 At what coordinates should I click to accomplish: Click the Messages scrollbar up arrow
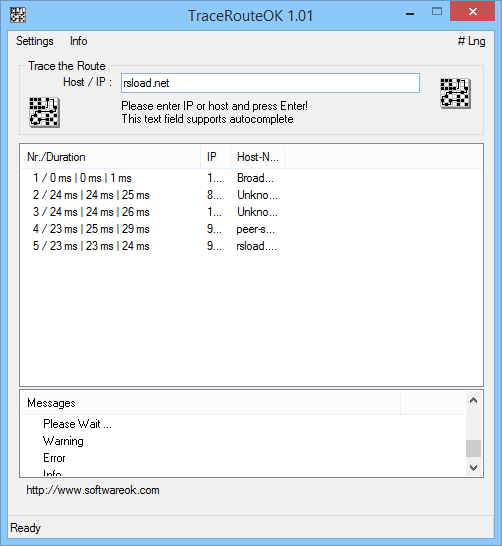tap(473, 400)
